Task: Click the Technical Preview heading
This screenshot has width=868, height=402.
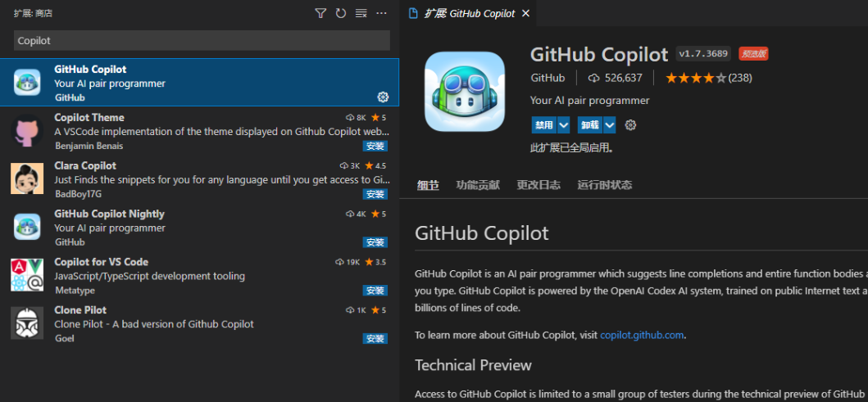Action: coord(473,365)
